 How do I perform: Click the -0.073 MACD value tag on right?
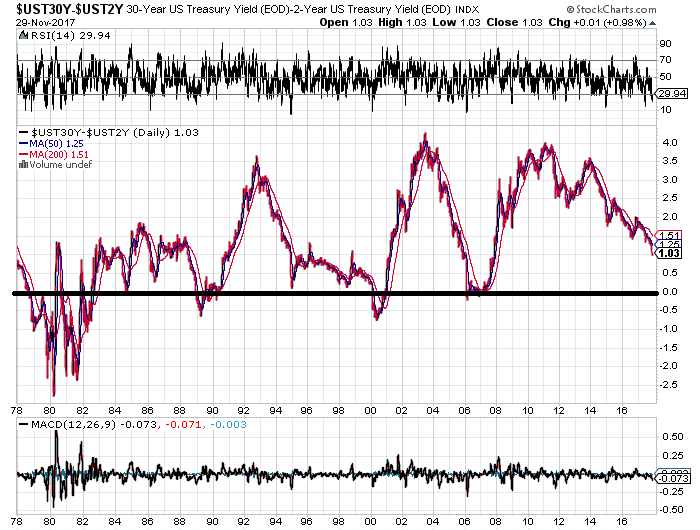pos(672,478)
